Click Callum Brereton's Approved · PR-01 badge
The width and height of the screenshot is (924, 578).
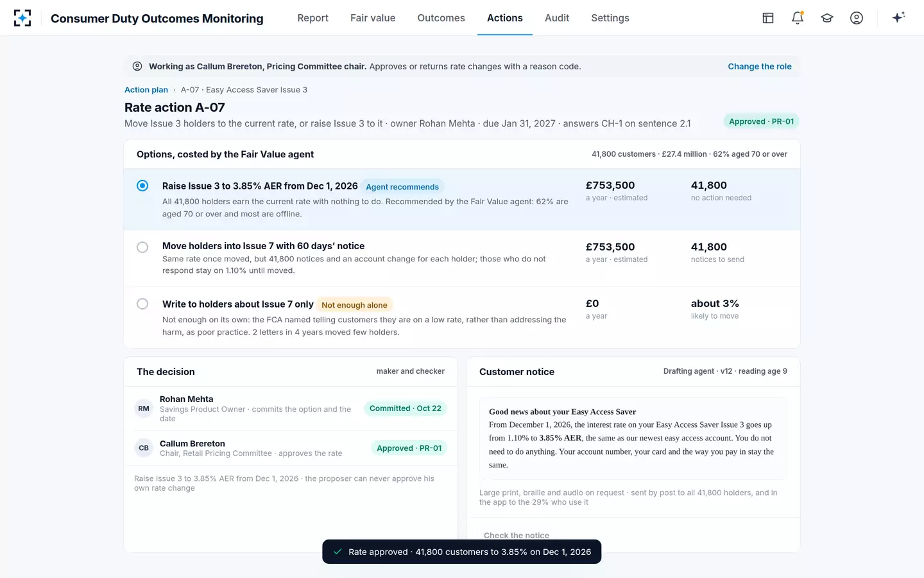tap(409, 448)
